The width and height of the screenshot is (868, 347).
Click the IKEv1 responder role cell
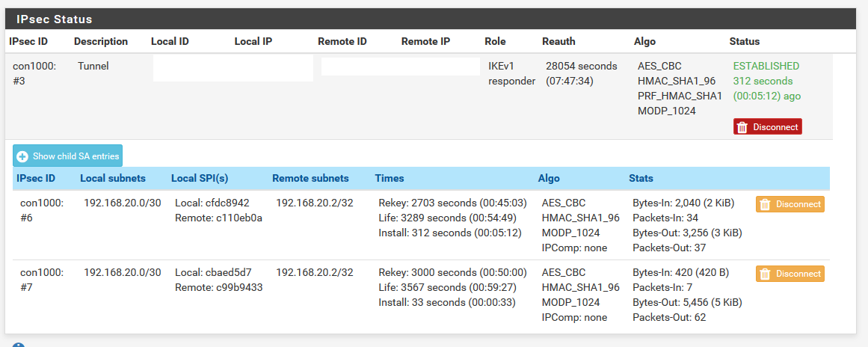pyautogui.click(x=511, y=73)
